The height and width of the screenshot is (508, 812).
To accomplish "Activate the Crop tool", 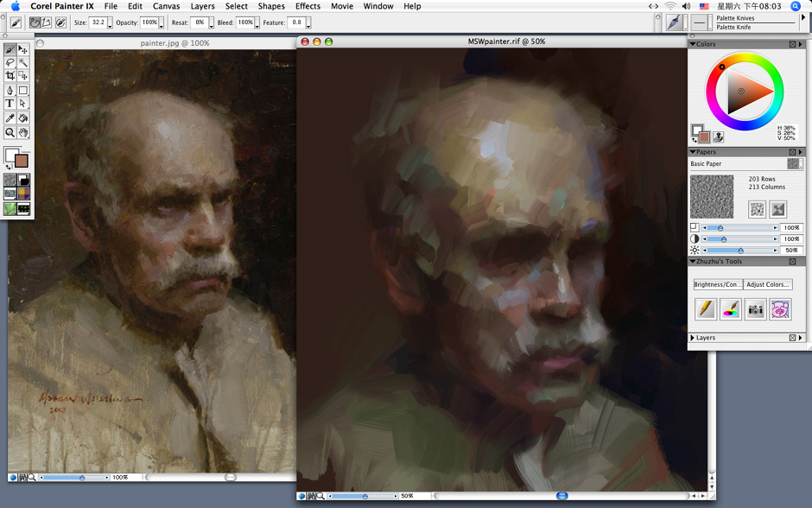I will coord(10,76).
